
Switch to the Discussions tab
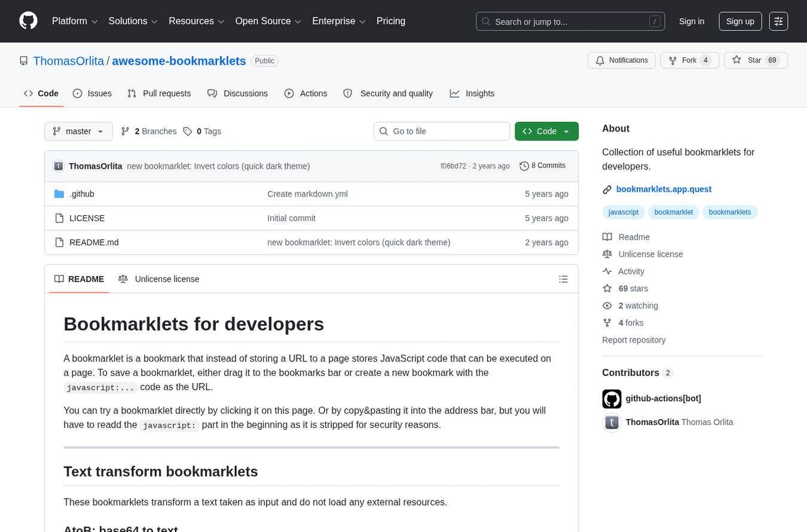(x=237, y=93)
